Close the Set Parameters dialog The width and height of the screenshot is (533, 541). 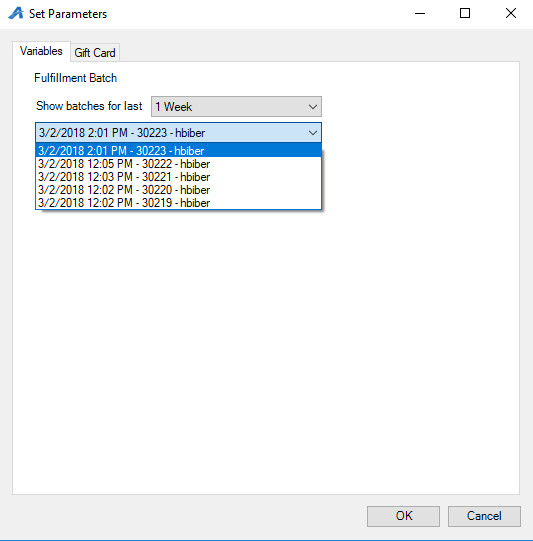[x=511, y=13]
